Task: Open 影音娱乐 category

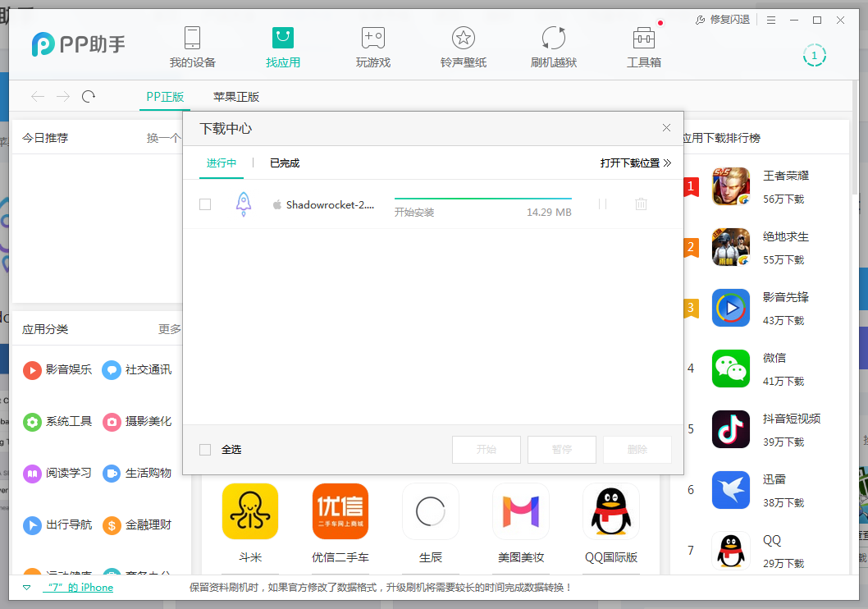Action: (57, 370)
